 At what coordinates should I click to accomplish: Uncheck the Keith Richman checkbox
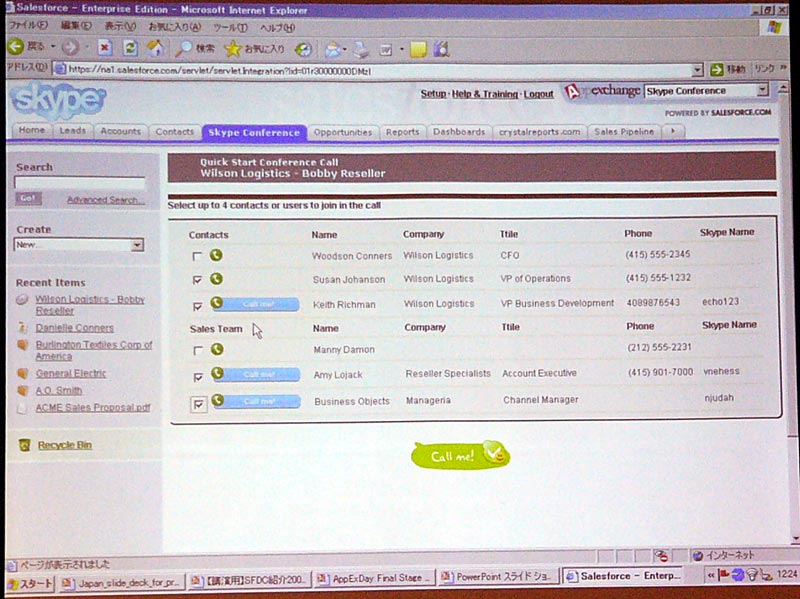point(198,306)
